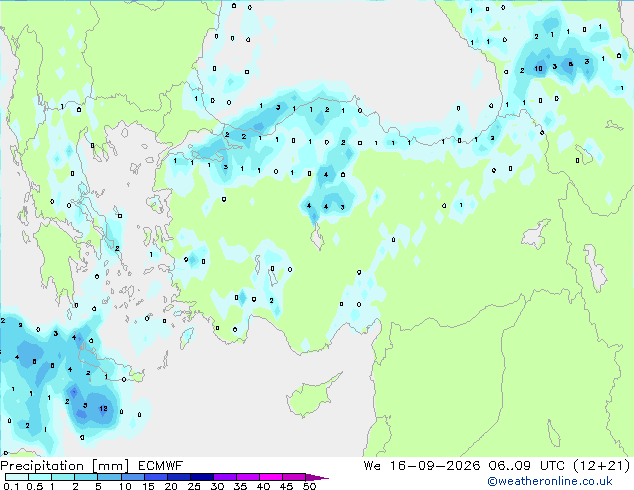Select the 5–10 mm legend swatch
The width and height of the screenshot is (634, 490).
109,477
